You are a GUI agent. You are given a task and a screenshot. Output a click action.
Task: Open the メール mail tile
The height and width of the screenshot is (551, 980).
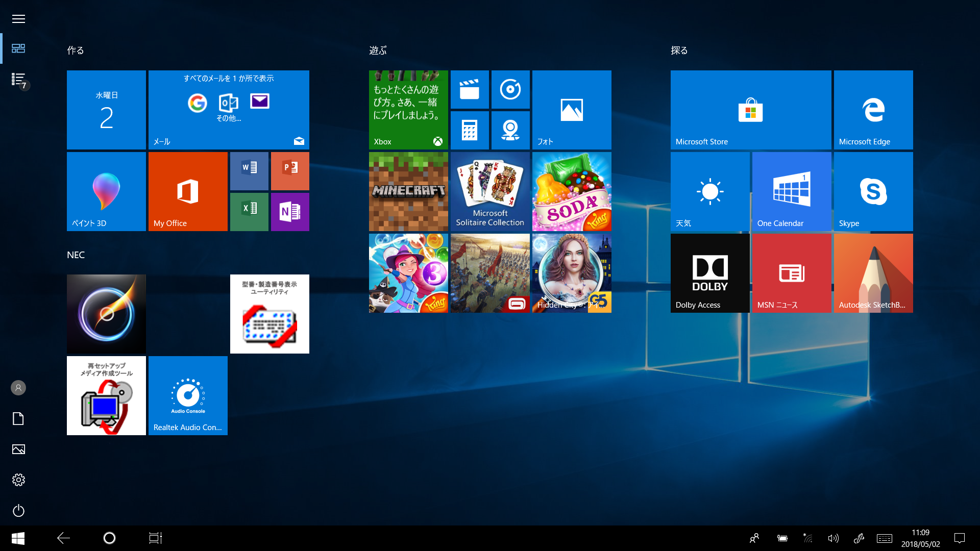(x=229, y=110)
